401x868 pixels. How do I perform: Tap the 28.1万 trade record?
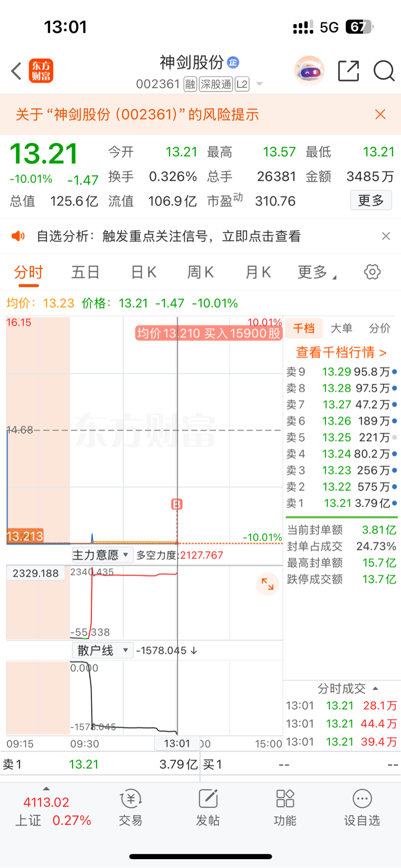341,706
